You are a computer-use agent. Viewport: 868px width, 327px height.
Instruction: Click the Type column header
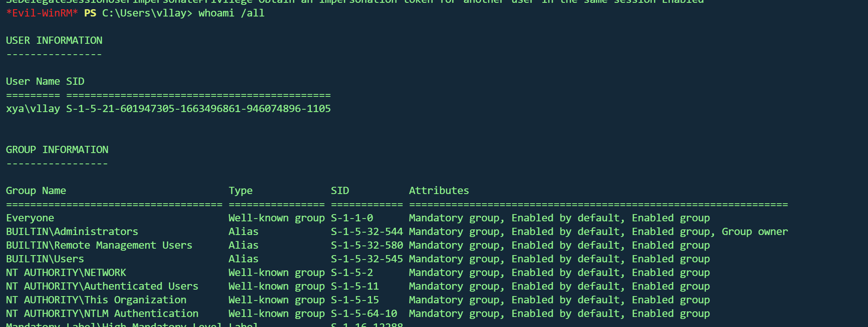pyautogui.click(x=241, y=191)
